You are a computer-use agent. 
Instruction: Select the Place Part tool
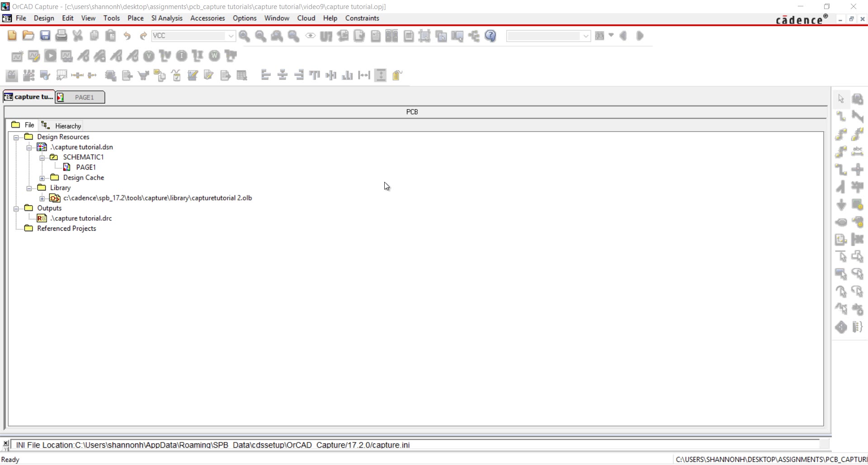click(x=859, y=99)
